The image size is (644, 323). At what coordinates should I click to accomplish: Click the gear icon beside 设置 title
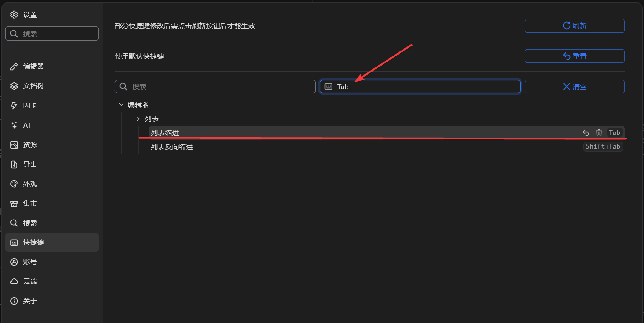click(14, 15)
